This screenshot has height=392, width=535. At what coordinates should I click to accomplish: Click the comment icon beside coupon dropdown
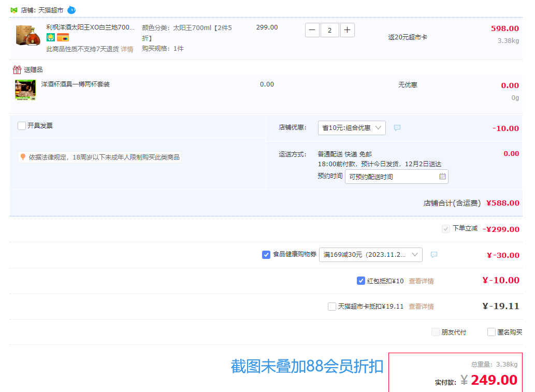(x=434, y=254)
